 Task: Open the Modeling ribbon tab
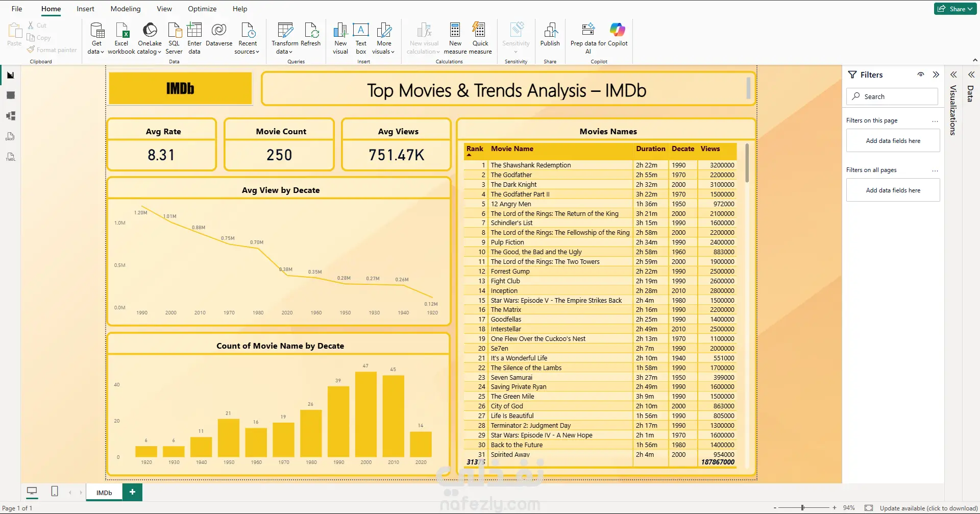pos(126,9)
